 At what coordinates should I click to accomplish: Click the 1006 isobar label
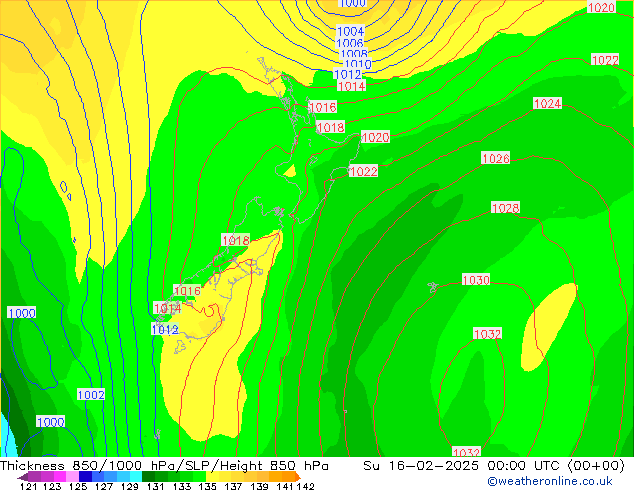point(350,42)
